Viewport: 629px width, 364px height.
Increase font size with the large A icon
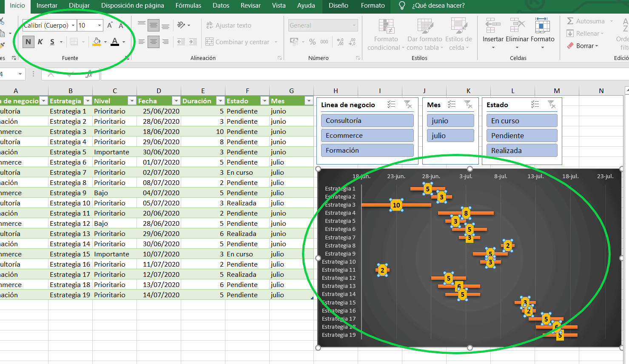pyautogui.click(x=110, y=26)
